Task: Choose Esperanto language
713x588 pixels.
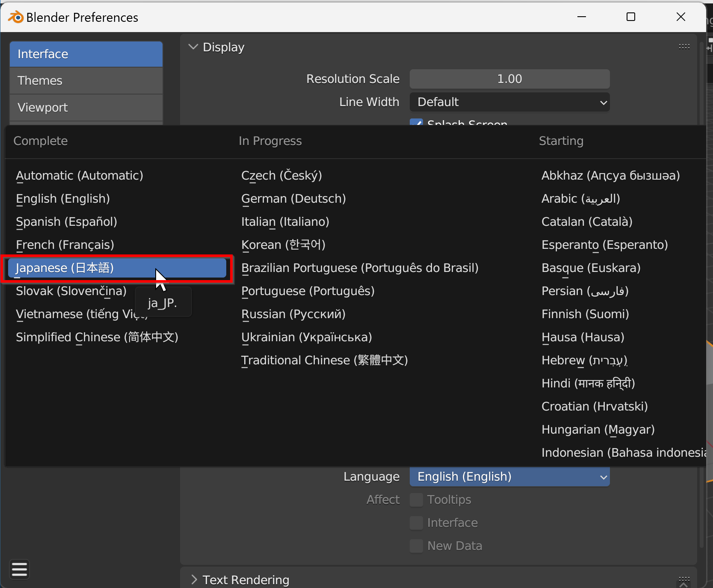Action: pyautogui.click(x=604, y=245)
